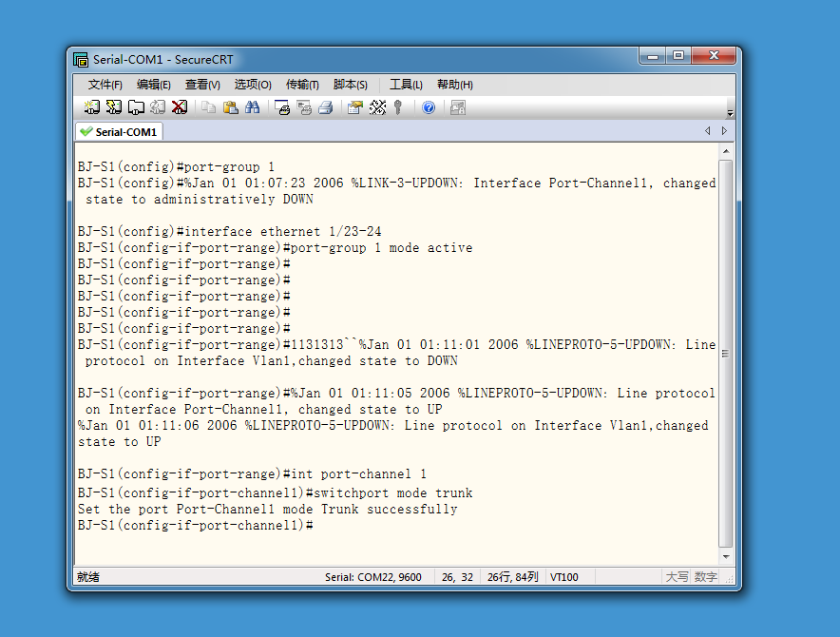Click the SecureCRT title bar app icon

(x=81, y=60)
